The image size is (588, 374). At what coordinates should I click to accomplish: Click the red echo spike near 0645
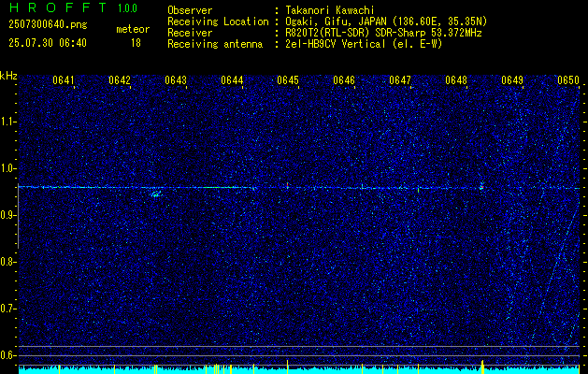pyautogui.click(x=287, y=185)
